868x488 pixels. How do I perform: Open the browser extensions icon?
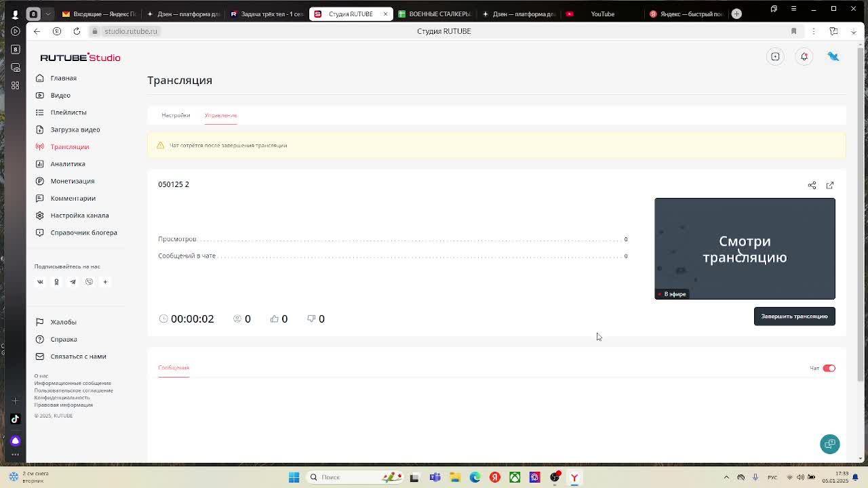pos(833,31)
